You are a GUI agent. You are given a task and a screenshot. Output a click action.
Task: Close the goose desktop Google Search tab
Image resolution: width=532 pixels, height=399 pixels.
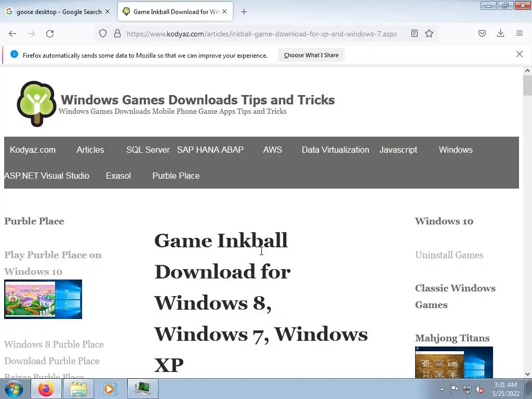[108, 11]
